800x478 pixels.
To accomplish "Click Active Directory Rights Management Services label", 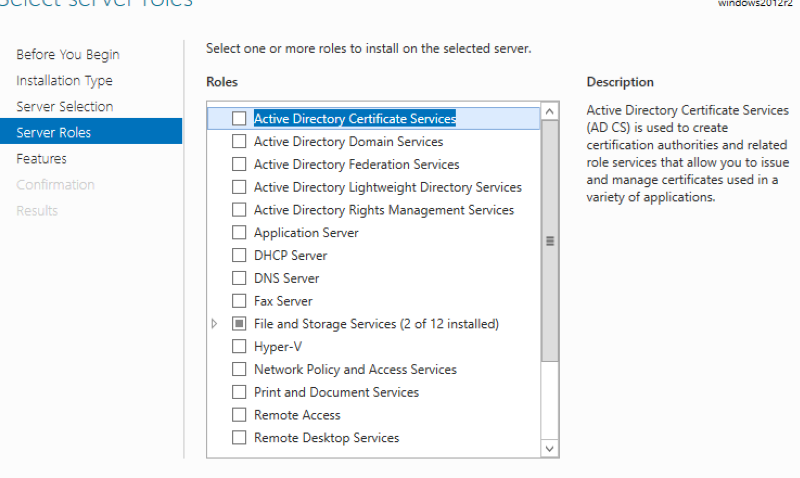I will point(384,210).
